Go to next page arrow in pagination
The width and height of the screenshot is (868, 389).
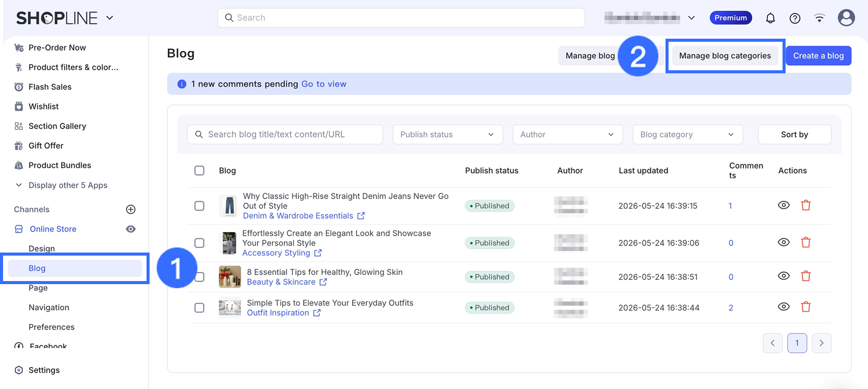point(821,343)
